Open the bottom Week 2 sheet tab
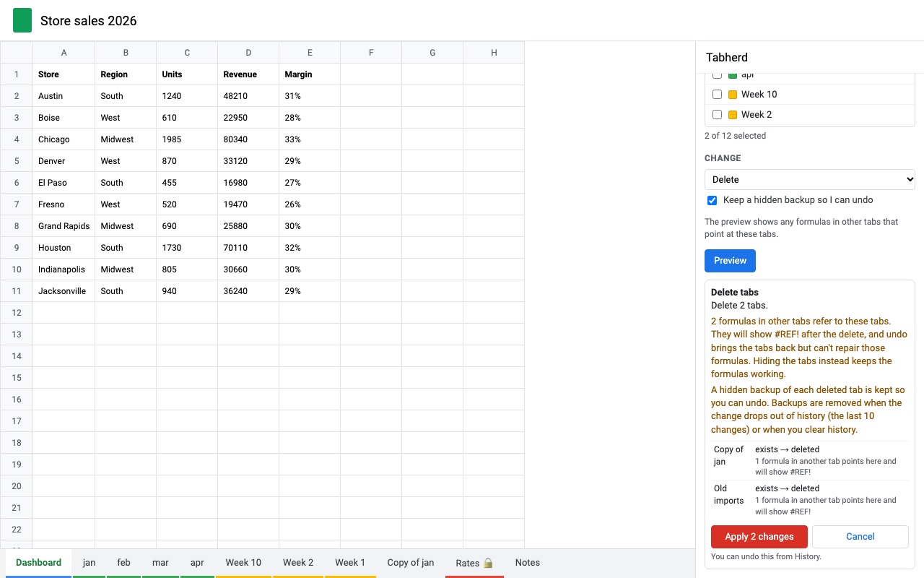924x578 pixels. [x=298, y=563]
